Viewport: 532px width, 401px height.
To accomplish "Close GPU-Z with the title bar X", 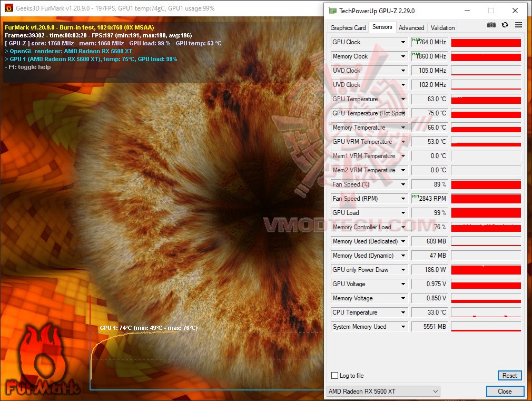I will point(515,11).
